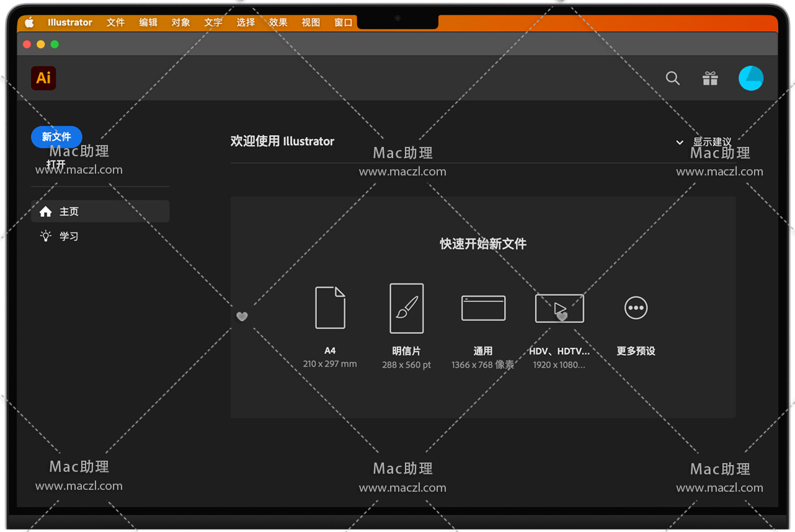Click the 打开 open button
Image resolution: width=795 pixels, height=532 pixels.
(56, 164)
